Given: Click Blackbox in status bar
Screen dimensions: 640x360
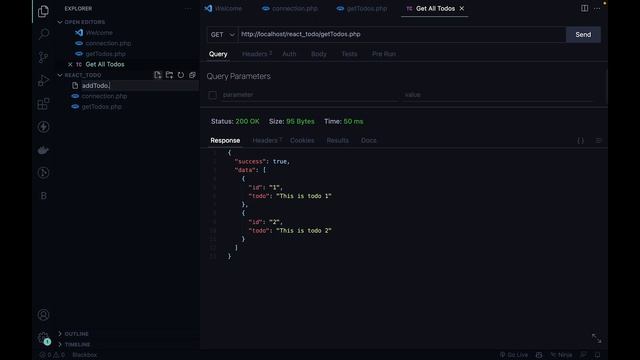Looking at the screenshot, I should 84,355.
